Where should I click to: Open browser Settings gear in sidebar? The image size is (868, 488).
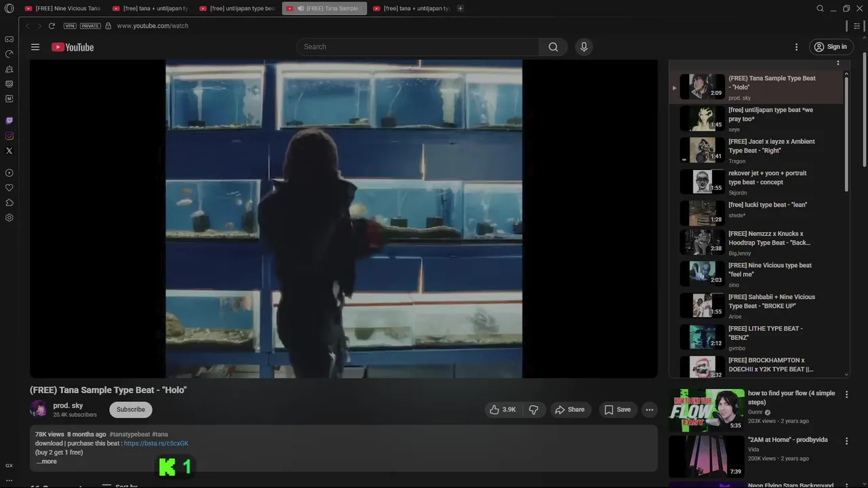(9, 218)
